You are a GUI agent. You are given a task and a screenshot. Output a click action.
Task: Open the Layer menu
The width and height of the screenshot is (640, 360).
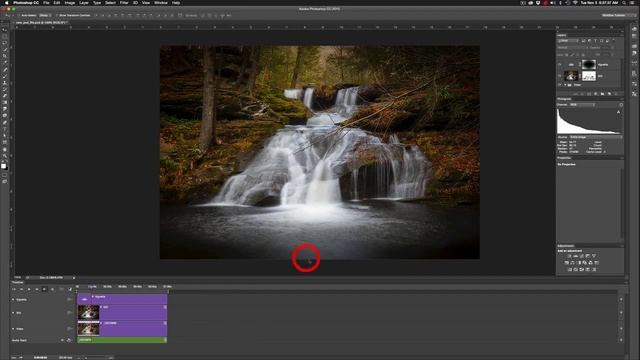[x=84, y=3]
